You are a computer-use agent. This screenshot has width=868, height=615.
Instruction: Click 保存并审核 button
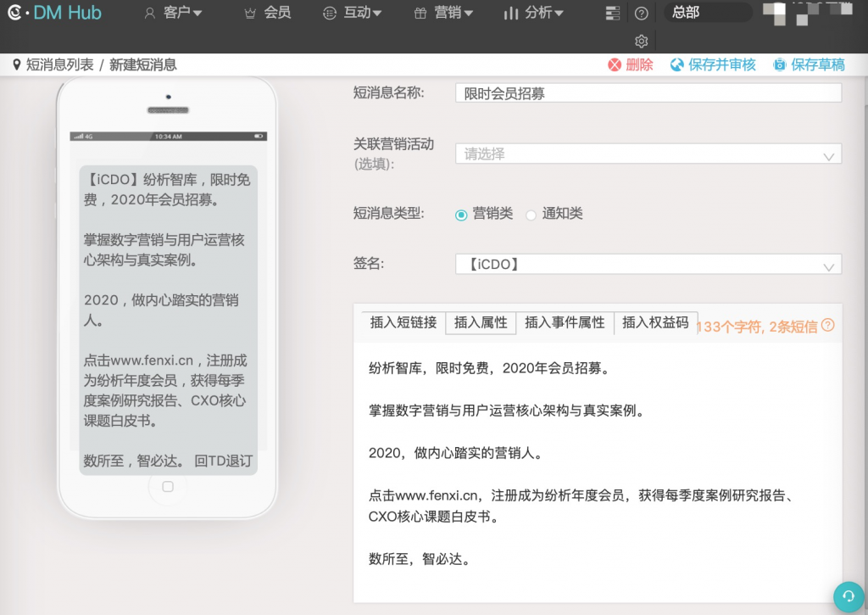point(712,64)
